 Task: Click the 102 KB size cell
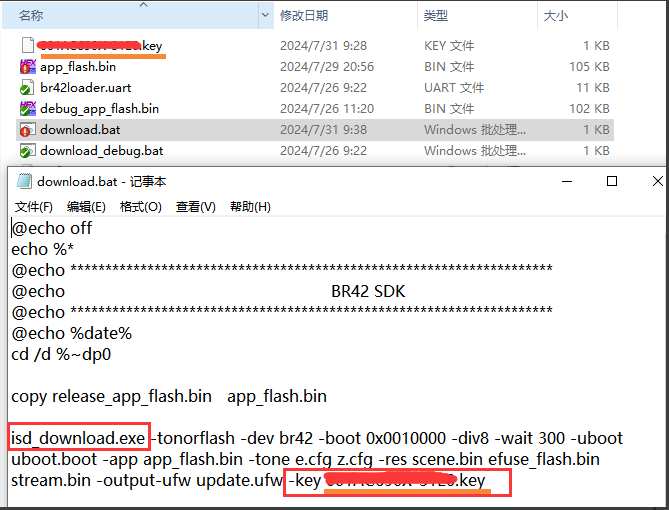click(589, 108)
